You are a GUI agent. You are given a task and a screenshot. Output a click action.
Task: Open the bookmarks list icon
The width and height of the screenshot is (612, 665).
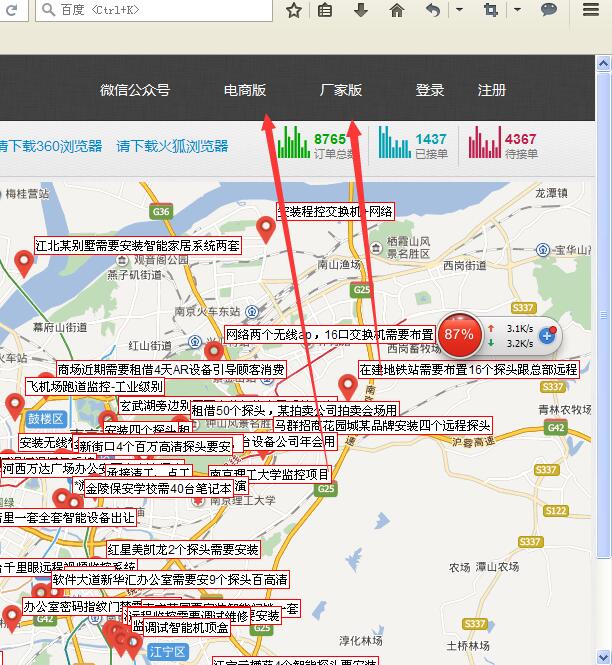(325, 10)
